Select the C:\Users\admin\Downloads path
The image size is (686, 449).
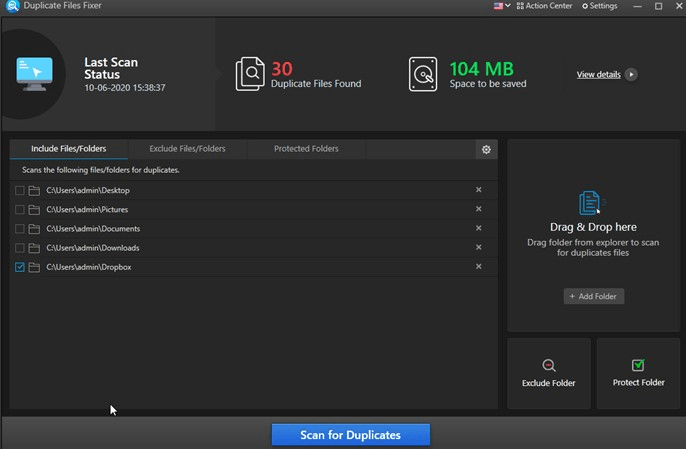pyautogui.click(x=93, y=248)
